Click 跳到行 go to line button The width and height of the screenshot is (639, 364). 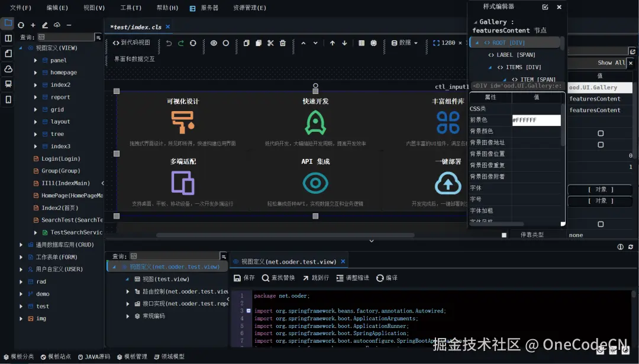(316, 278)
